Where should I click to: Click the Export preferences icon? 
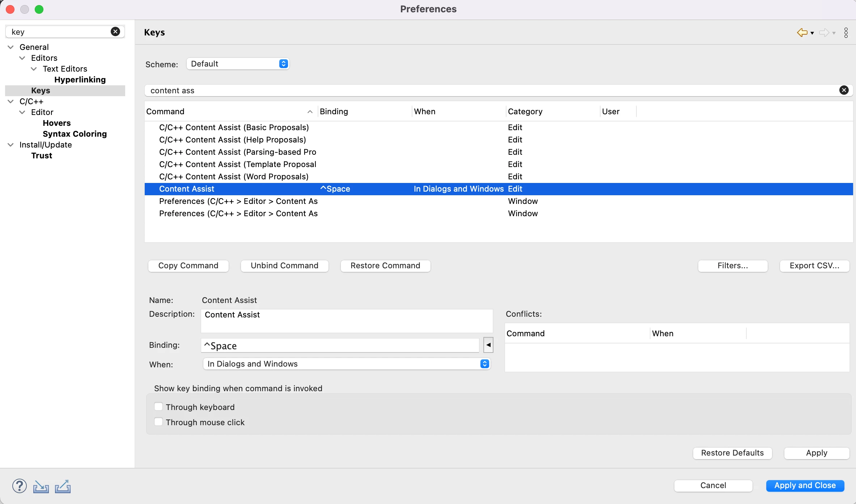63,486
